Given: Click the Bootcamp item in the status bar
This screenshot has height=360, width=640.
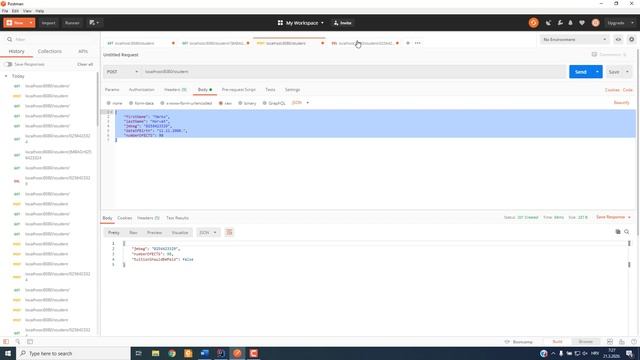Looking at the screenshot, I should coord(519,342).
